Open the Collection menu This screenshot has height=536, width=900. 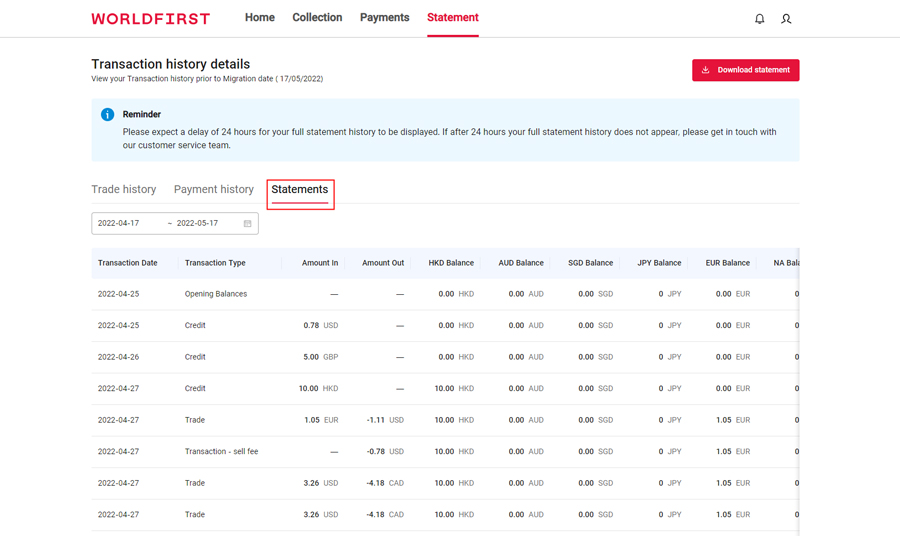click(317, 18)
